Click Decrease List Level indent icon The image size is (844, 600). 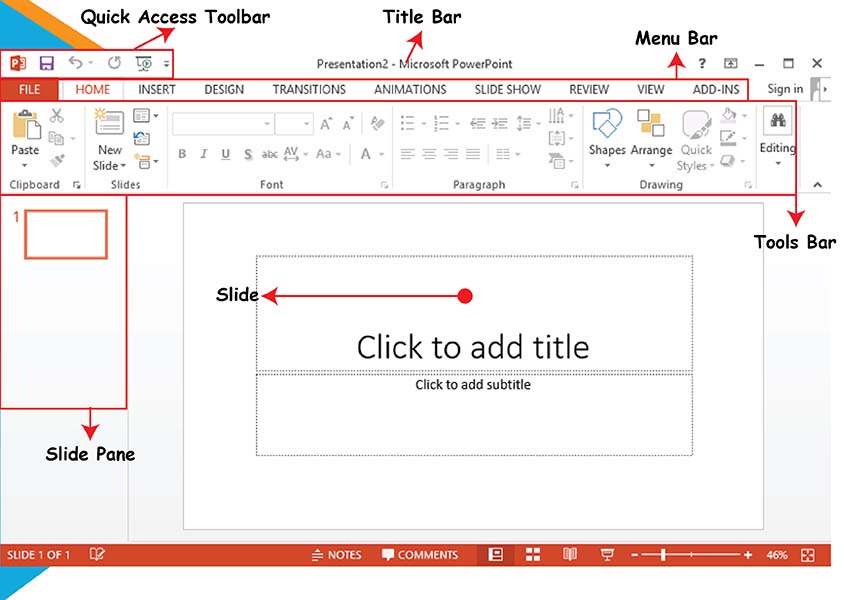(477, 124)
